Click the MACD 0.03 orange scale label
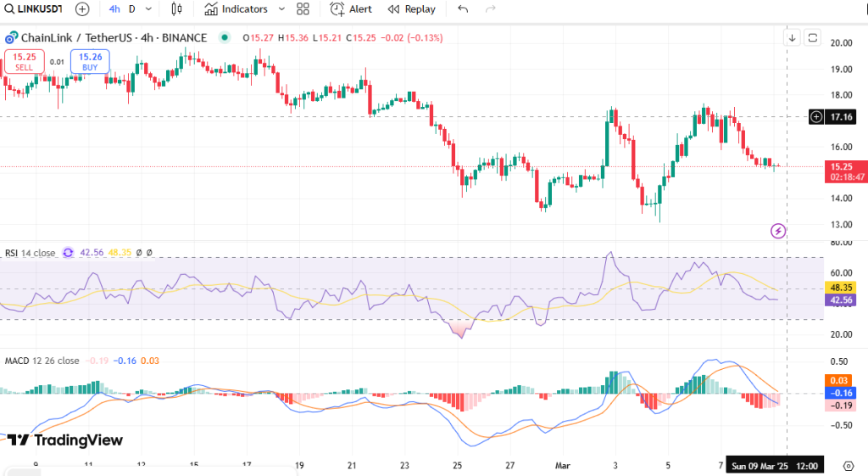This screenshot has width=868, height=476. pos(838,380)
